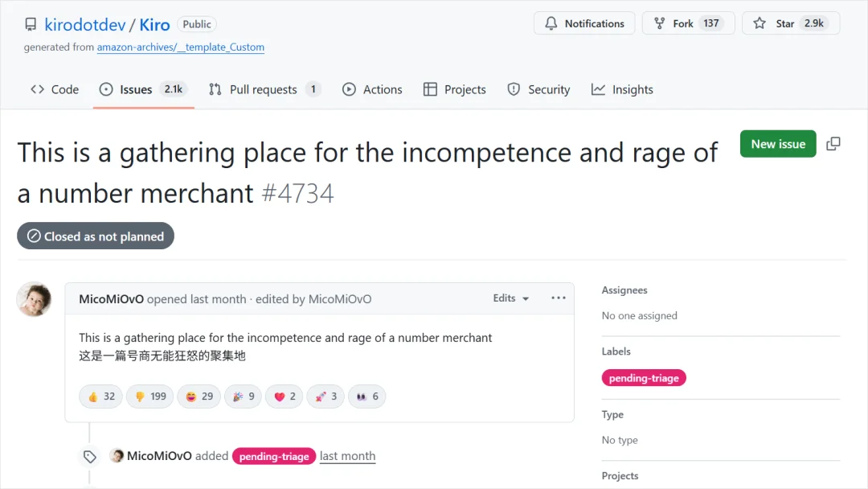Star the Kiro repository
Screen dimensions: 868x489
click(790, 23)
